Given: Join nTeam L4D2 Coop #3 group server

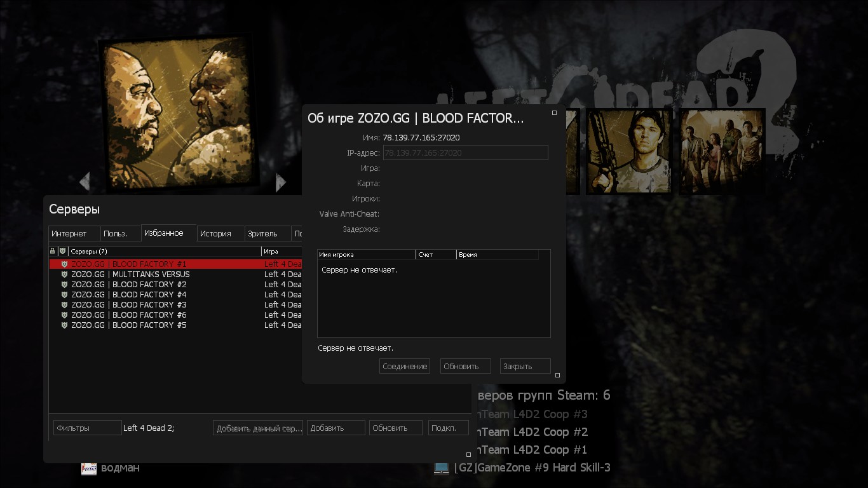Looking at the screenshot, I should [x=532, y=414].
